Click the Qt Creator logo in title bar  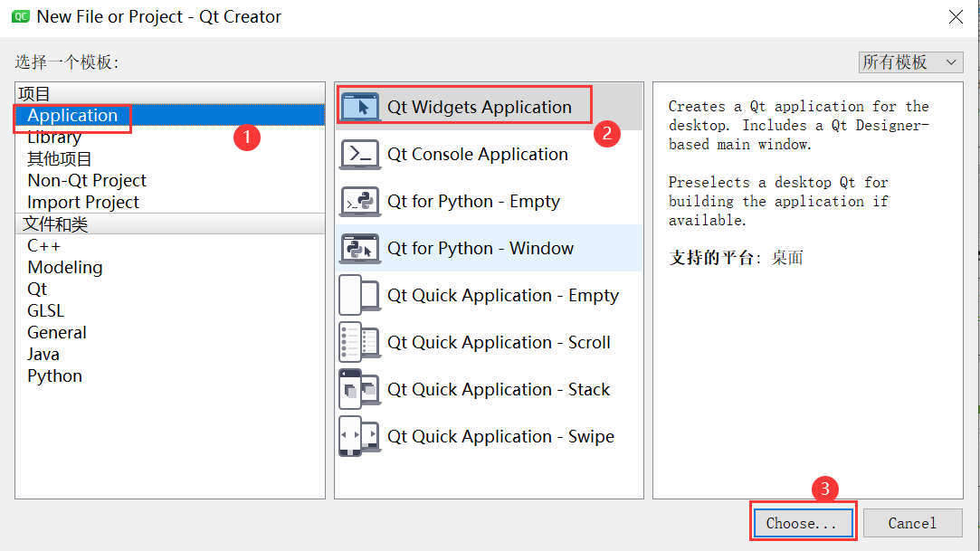pos(21,16)
